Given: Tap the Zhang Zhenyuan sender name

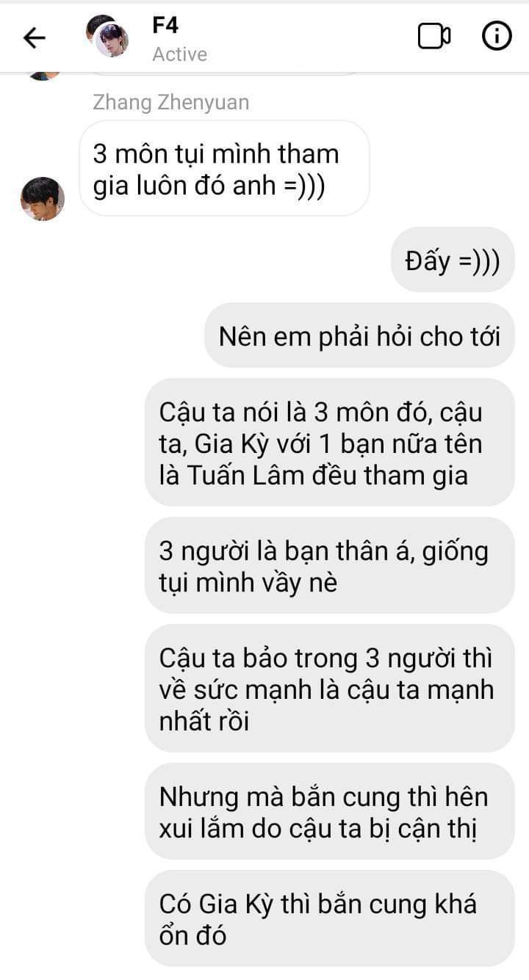Looking at the screenshot, I should pyautogui.click(x=171, y=103).
